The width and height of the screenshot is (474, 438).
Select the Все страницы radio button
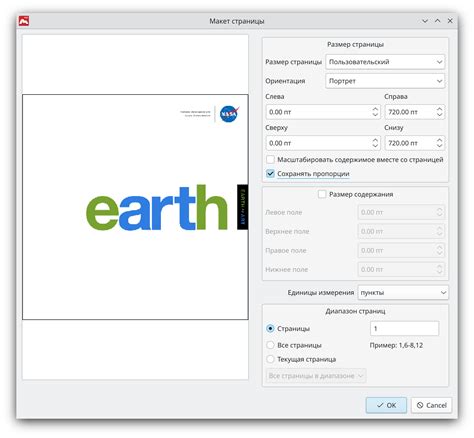(x=270, y=345)
